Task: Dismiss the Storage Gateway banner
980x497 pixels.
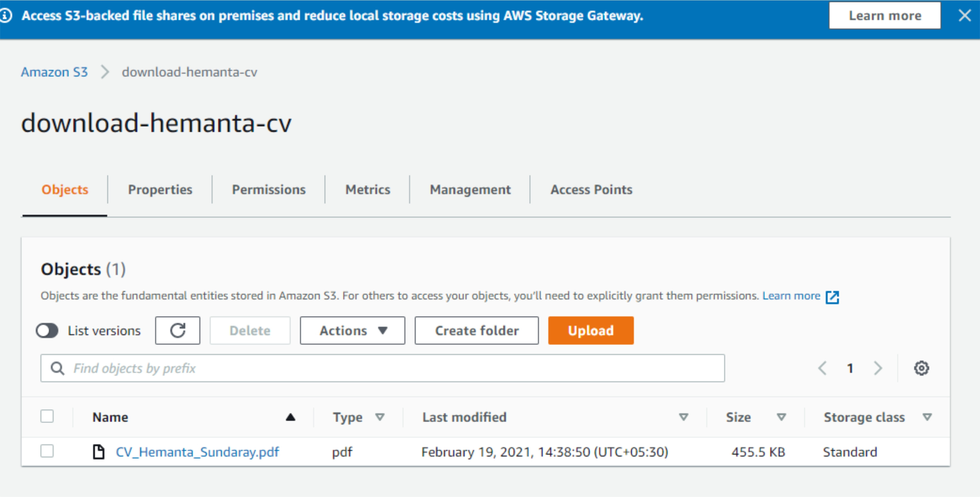Action: 964,16
